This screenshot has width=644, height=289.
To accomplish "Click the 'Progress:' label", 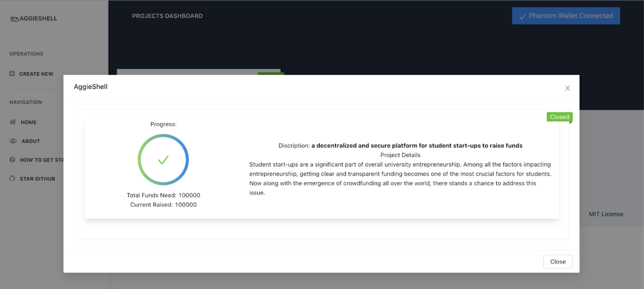I will tap(163, 124).
